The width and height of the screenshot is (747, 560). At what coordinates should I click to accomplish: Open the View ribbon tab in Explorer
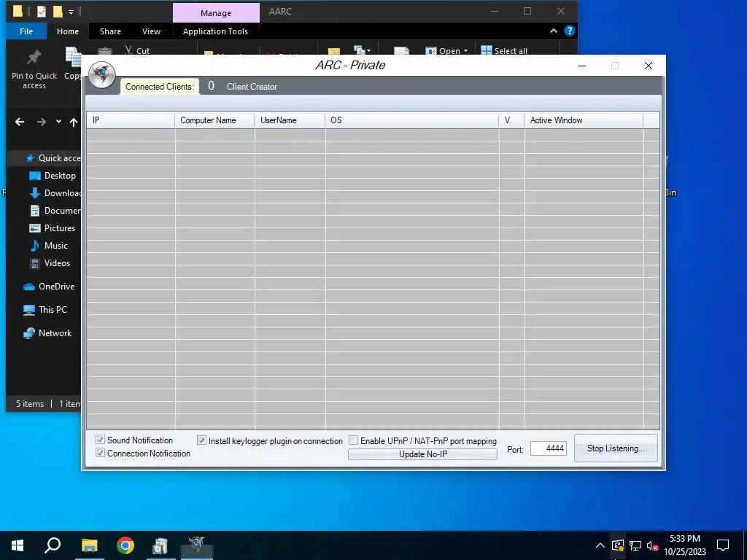click(151, 31)
